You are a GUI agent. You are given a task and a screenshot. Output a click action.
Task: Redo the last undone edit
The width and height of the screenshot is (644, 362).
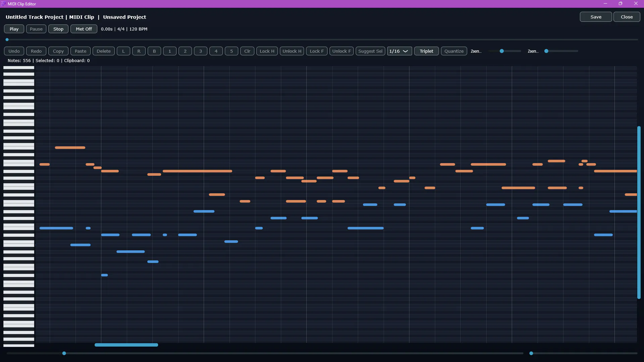36,51
